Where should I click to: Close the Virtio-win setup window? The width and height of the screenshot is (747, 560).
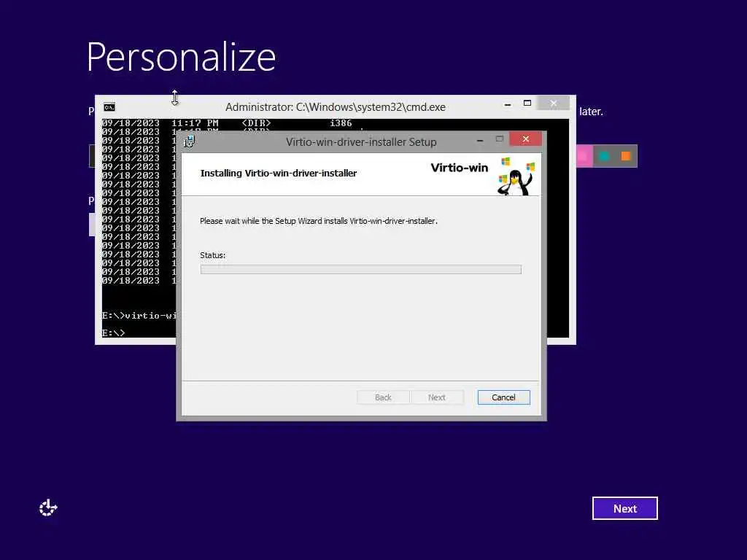click(x=525, y=139)
